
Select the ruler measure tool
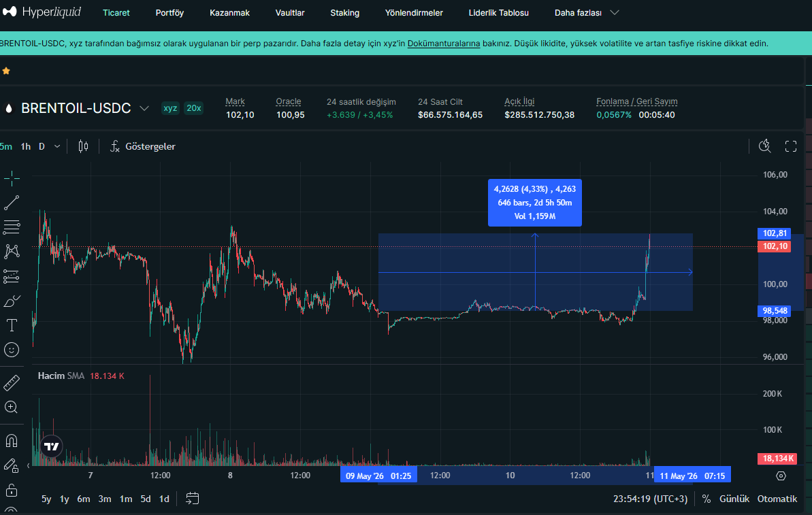(x=12, y=383)
